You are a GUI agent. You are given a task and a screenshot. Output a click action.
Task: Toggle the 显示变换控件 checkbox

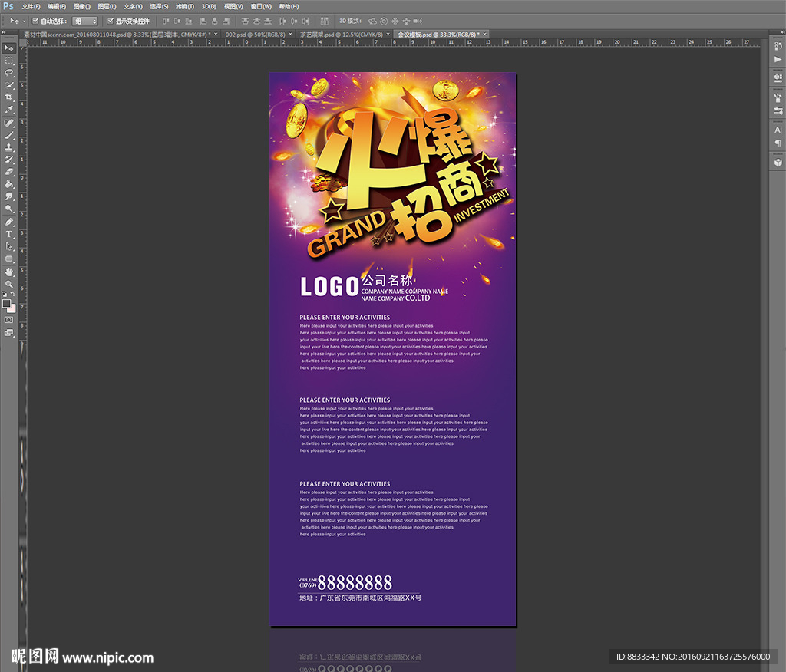point(111,21)
